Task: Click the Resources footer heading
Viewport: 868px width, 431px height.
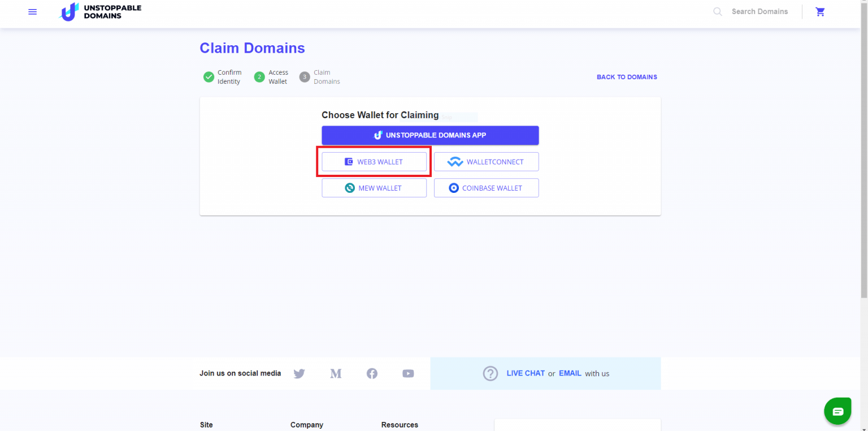Action: click(400, 425)
